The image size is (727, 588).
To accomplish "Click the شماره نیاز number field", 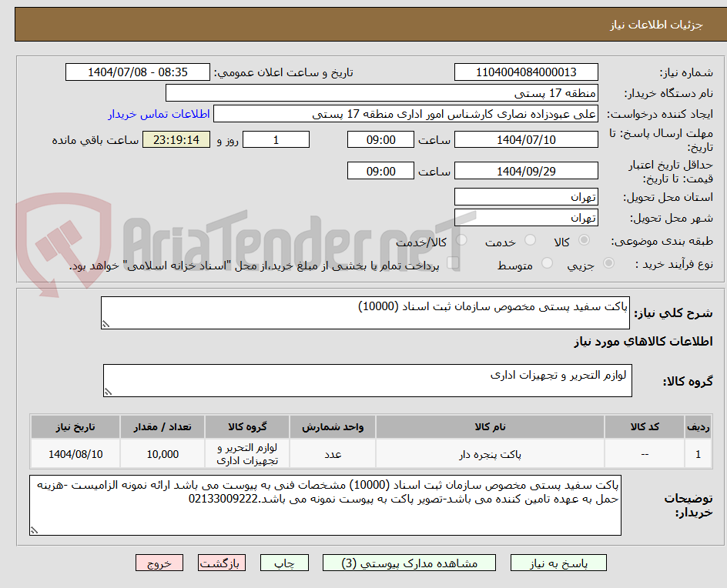I will [526, 72].
